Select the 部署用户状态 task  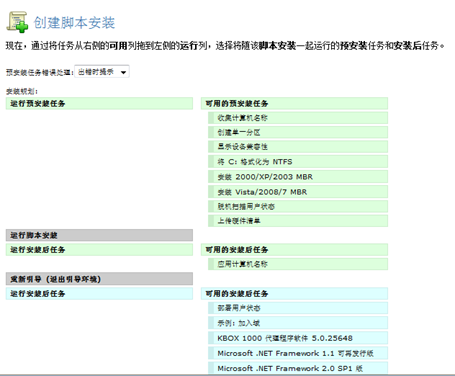[298, 308]
